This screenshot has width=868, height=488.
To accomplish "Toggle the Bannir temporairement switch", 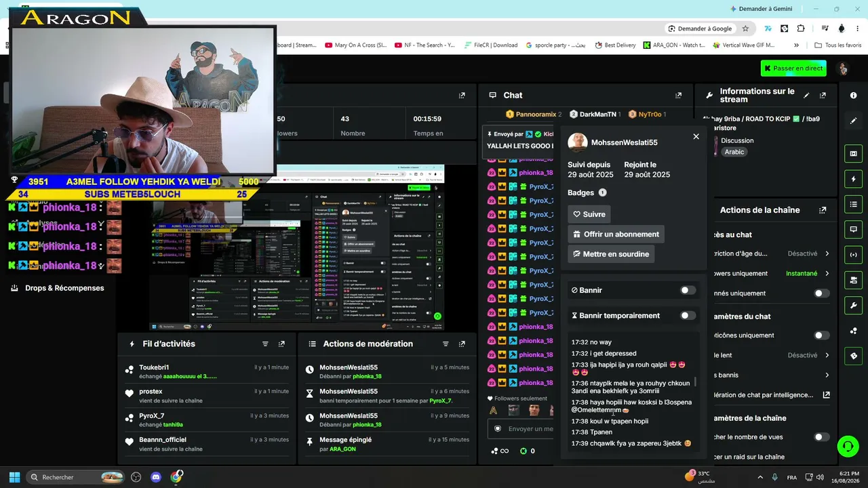I will pos(688,315).
